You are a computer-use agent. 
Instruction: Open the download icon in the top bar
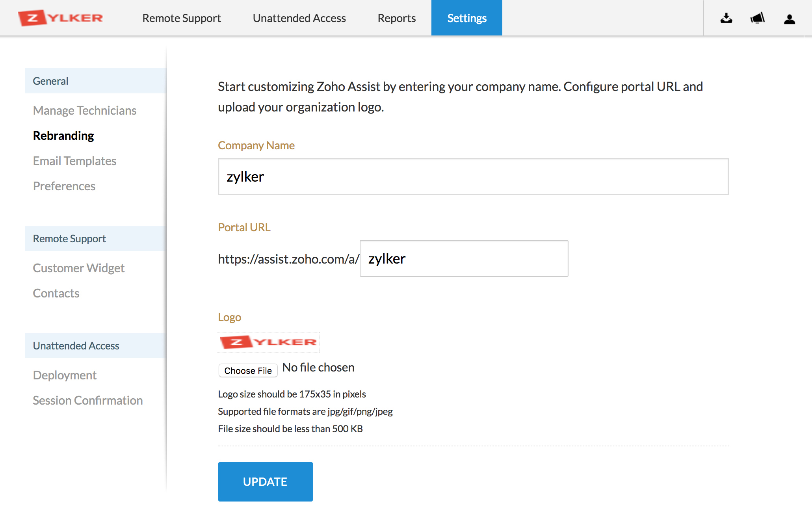(726, 18)
